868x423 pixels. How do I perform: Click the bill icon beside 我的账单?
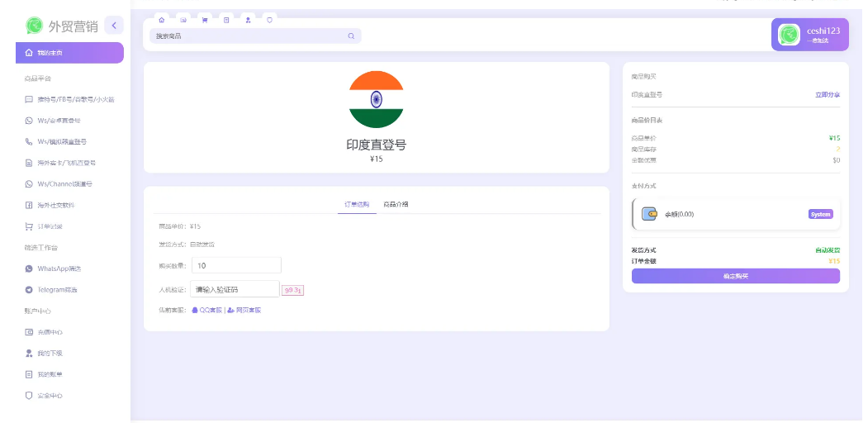coord(29,375)
